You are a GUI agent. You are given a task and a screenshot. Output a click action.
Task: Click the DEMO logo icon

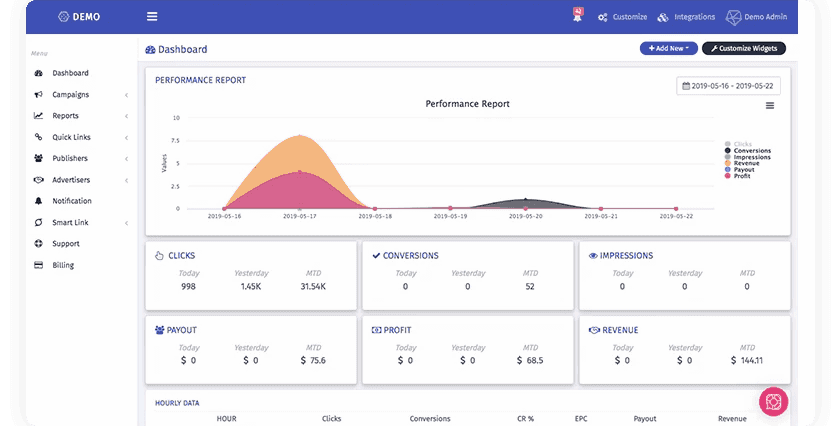pyautogui.click(x=63, y=17)
